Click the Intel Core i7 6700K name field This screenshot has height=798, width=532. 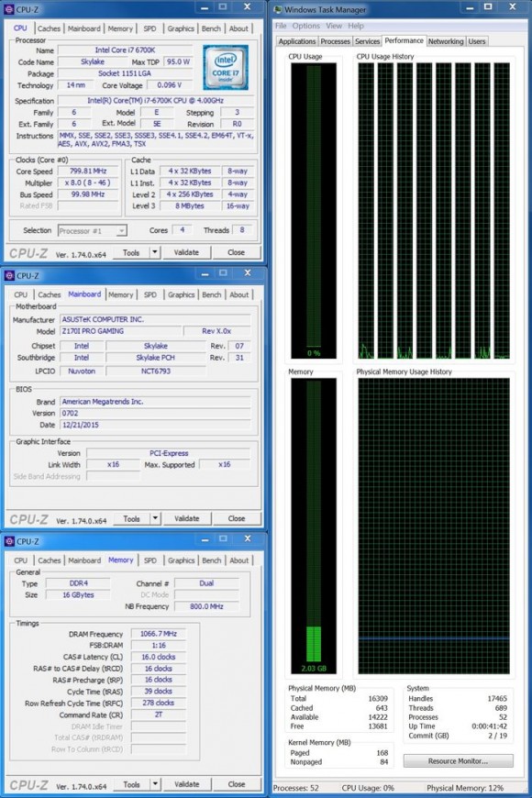(126, 50)
